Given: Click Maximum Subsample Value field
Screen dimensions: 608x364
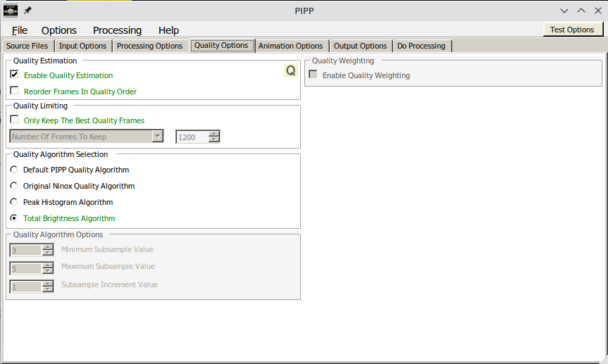Looking at the screenshot, I should (25, 268).
